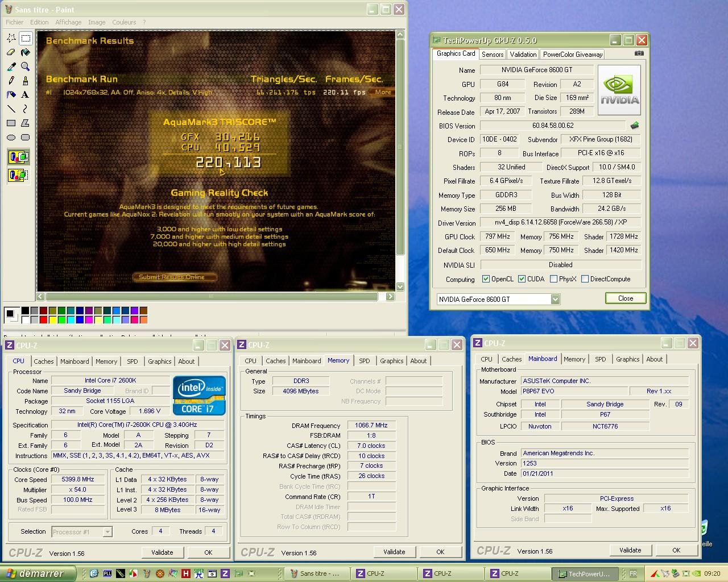This screenshot has height=582, width=728.
Task: Choose the Curve tool in Paint
Action: pyautogui.click(x=26, y=109)
